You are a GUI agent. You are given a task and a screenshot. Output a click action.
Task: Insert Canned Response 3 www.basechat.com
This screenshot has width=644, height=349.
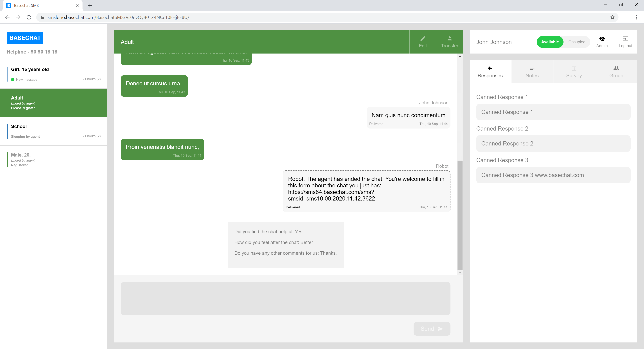pyautogui.click(x=553, y=175)
